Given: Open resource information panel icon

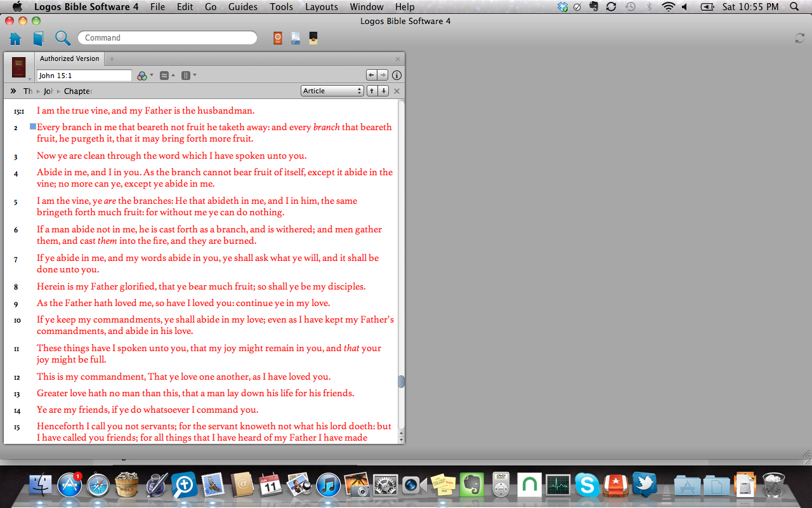Looking at the screenshot, I should (396, 75).
